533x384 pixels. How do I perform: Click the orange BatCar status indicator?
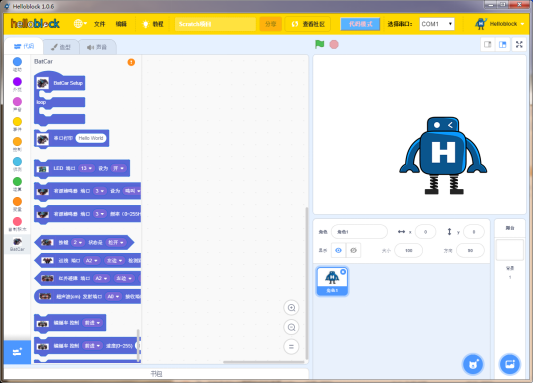[x=131, y=62]
